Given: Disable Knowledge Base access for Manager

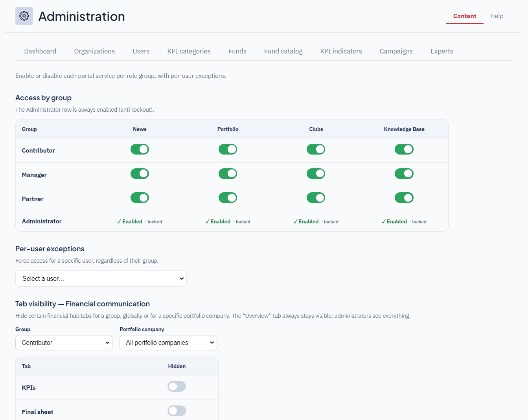Looking at the screenshot, I should tap(404, 174).
